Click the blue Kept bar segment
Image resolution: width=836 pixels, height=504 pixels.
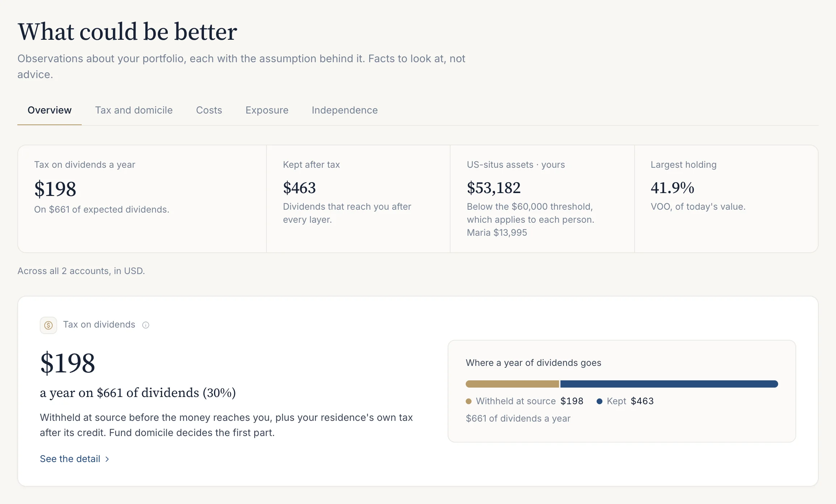pos(669,384)
